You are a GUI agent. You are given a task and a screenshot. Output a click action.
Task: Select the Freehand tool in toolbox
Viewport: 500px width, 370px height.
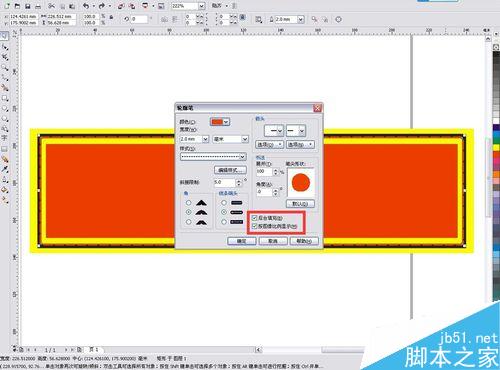5,78
